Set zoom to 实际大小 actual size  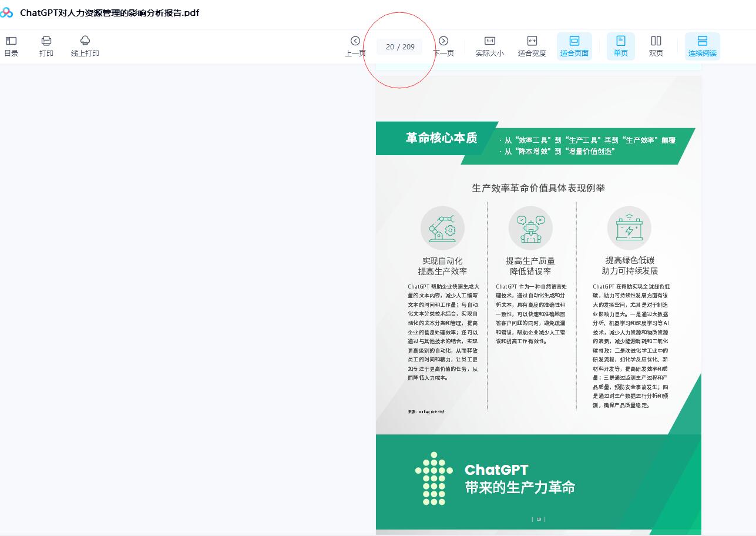(489, 46)
